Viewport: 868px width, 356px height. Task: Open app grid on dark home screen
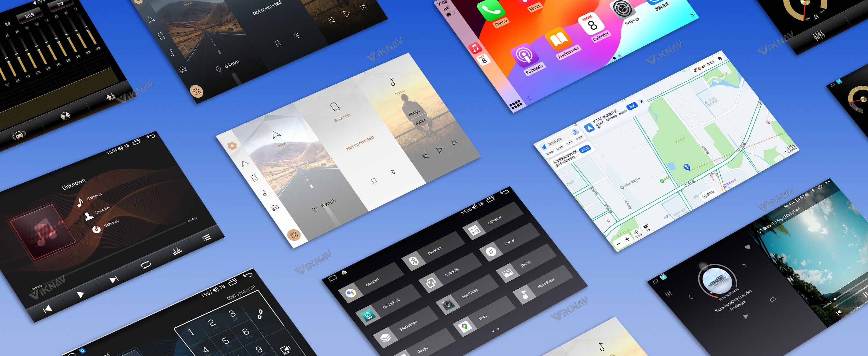pos(197,91)
